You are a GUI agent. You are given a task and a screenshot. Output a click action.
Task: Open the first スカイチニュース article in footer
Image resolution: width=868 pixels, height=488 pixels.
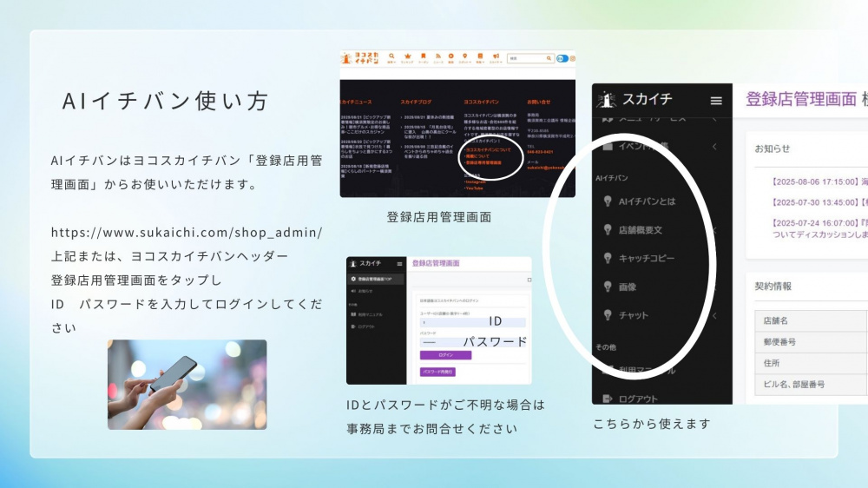pyautogui.click(x=366, y=125)
